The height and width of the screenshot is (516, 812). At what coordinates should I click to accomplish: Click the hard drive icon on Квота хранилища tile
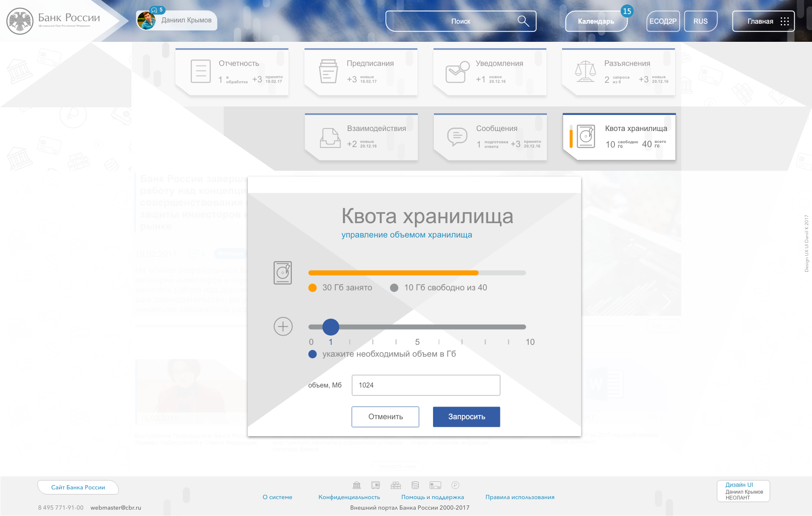coord(586,136)
